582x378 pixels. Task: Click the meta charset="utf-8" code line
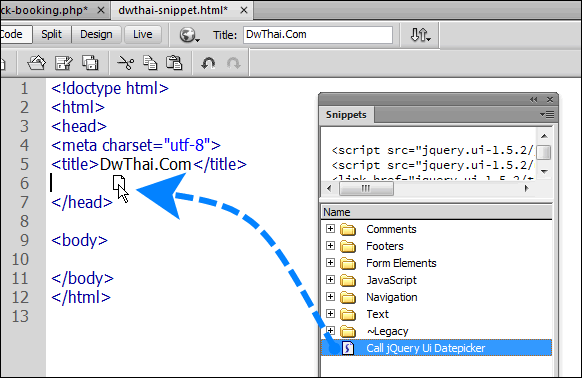[136, 145]
